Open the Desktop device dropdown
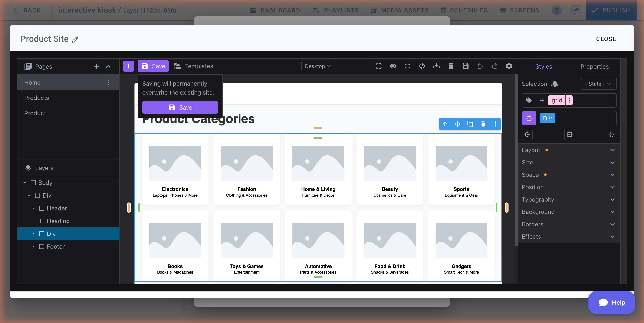Viewport: 644px width, 323px height. coord(318,66)
